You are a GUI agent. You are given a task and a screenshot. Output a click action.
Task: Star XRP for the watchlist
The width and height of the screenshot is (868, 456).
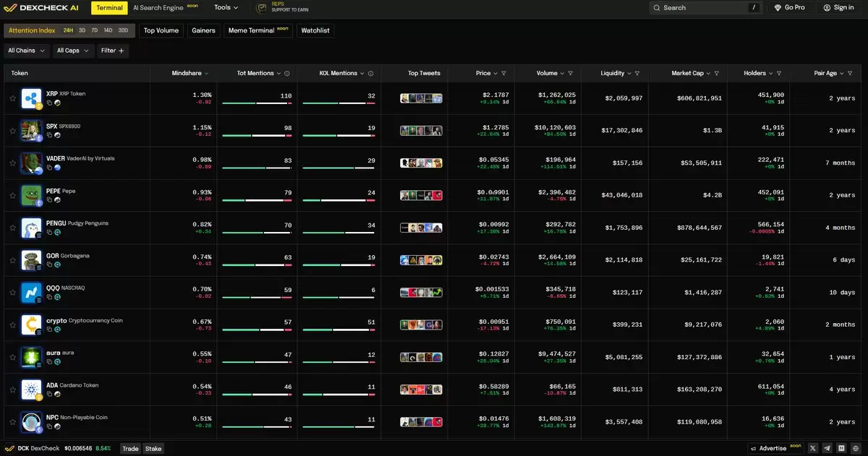(x=12, y=98)
